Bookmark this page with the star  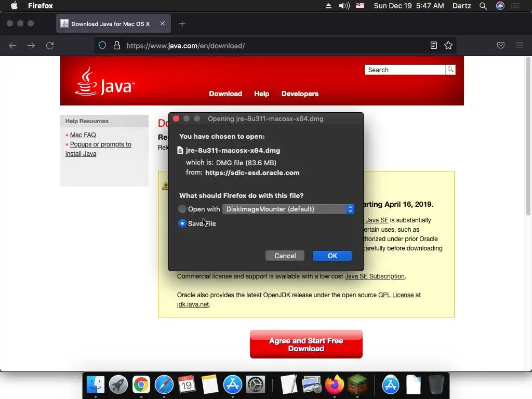coord(448,46)
